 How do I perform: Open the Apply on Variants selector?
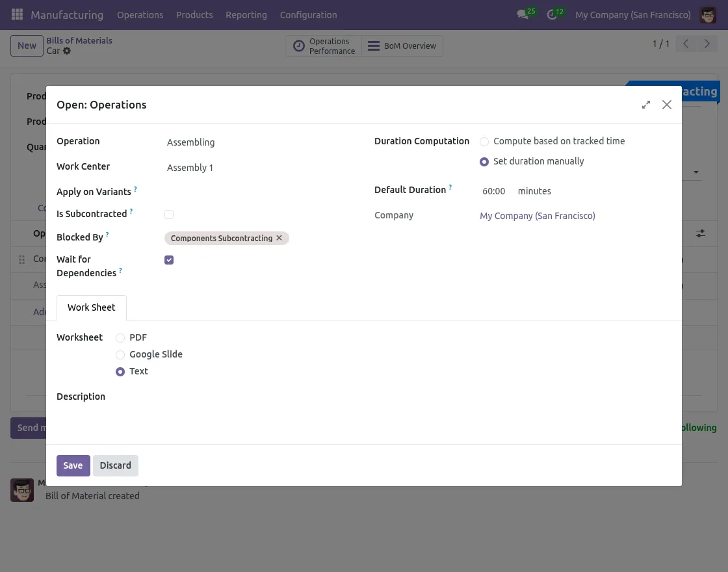(260, 192)
